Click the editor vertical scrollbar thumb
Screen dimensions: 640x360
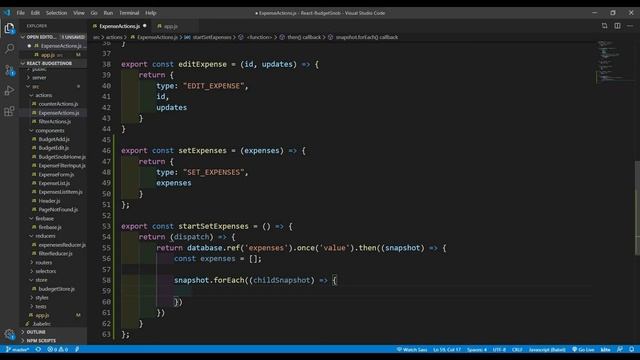pyautogui.click(x=637, y=208)
